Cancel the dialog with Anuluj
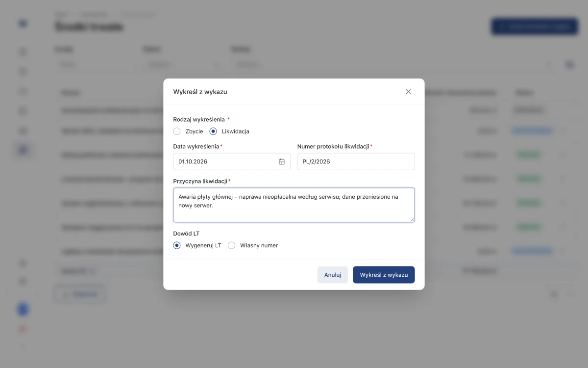 (x=333, y=275)
